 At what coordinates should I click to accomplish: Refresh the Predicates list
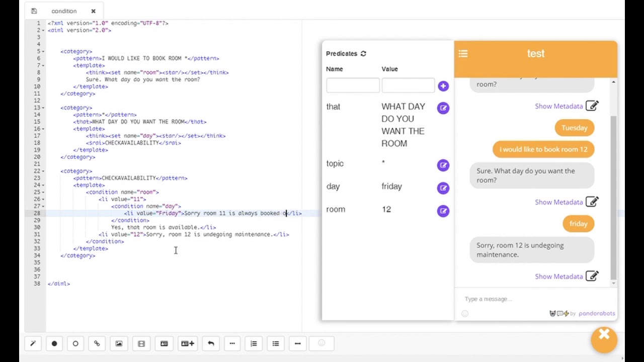[x=363, y=54]
